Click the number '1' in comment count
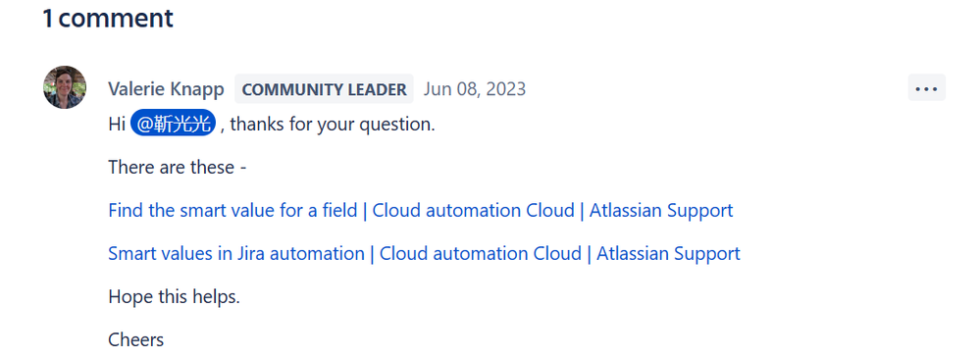980x358 pixels. pyautogui.click(x=47, y=18)
